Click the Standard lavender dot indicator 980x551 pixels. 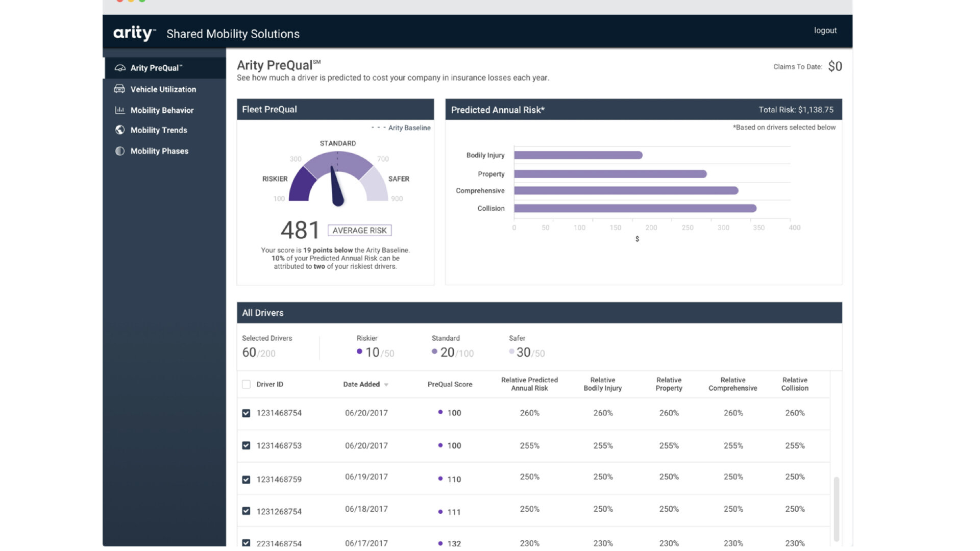tap(434, 352)
